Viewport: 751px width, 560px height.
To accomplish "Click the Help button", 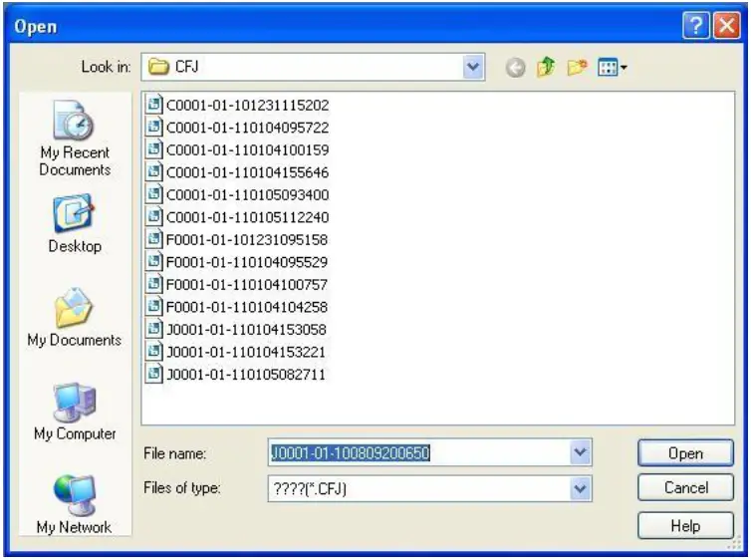I will point(685,525).
